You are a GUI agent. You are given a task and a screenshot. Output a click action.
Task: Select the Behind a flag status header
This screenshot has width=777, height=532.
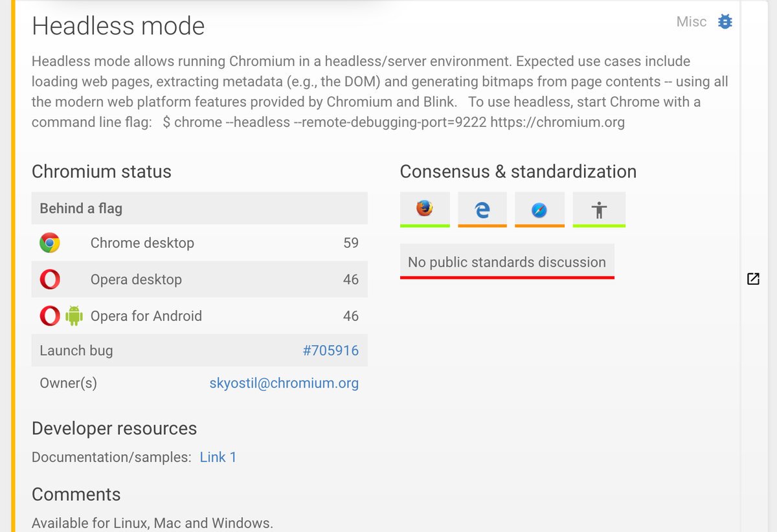(x=81, y=208)
